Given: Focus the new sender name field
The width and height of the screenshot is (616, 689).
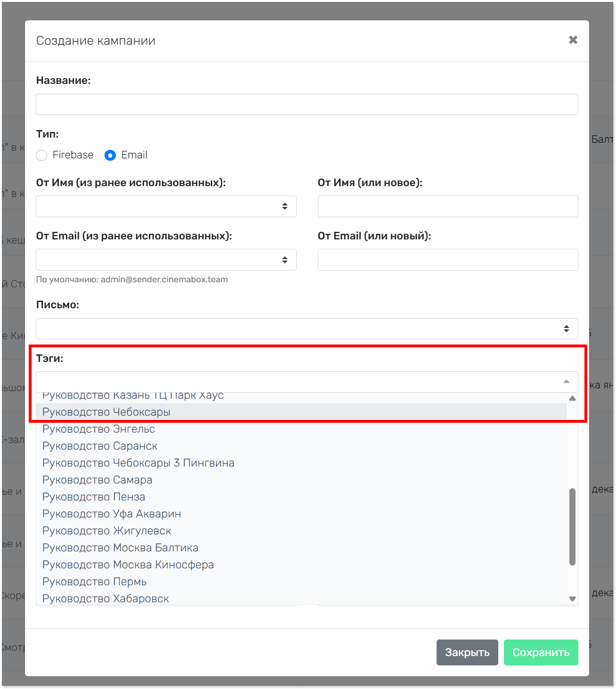Looking at the screenshot, I should click(x=447, y=206).
